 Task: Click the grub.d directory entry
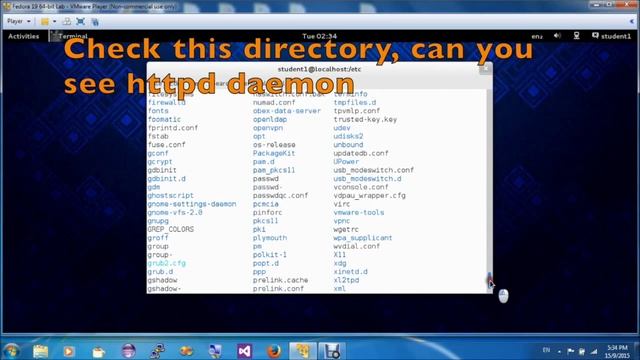160,272
